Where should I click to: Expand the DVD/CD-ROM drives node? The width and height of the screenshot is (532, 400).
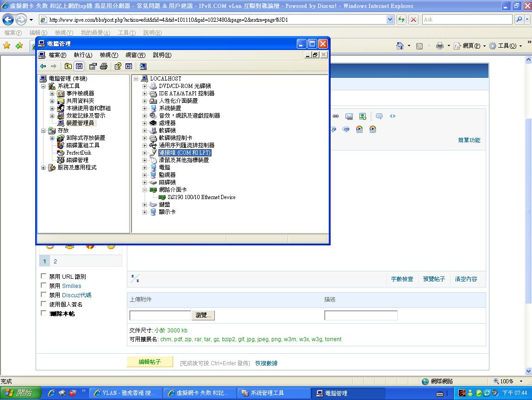pyautogui.click(x=144, y=86)
